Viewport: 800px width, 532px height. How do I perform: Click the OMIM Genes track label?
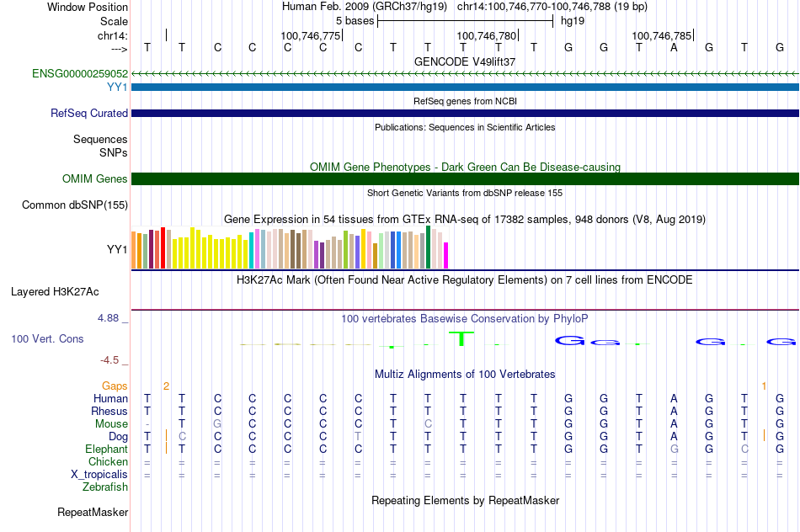95,179
